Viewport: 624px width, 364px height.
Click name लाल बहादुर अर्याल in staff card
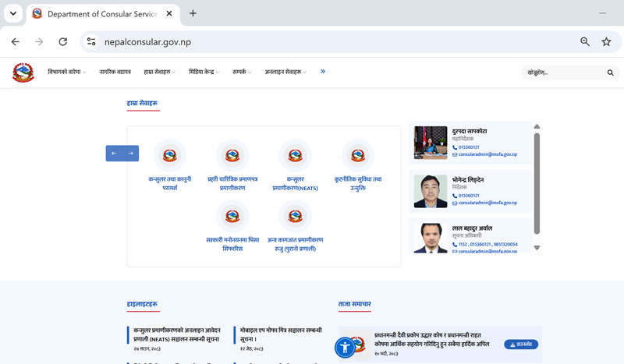click(472, 228)
